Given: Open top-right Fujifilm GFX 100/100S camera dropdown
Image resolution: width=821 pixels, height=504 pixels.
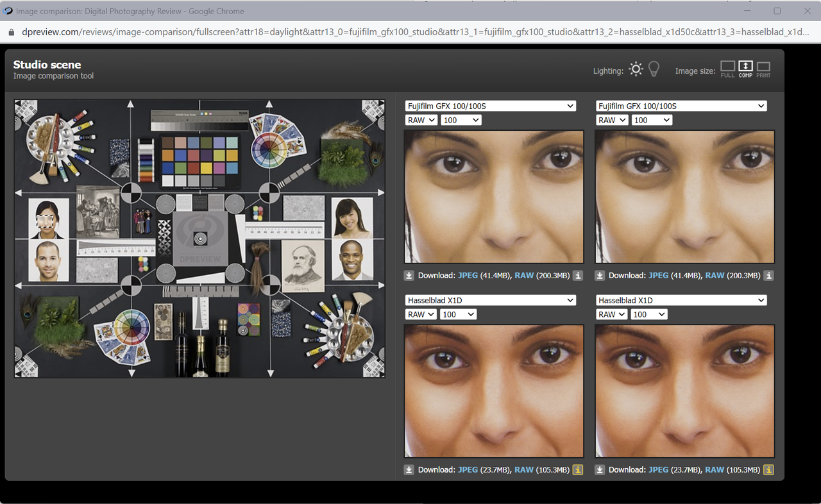Looking at the screenshot, I should point(681,106).
